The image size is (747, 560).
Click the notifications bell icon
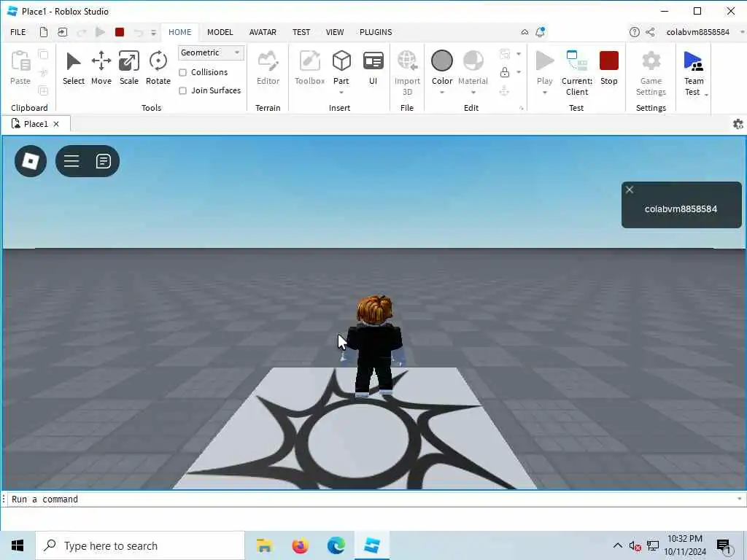point(541,32)
